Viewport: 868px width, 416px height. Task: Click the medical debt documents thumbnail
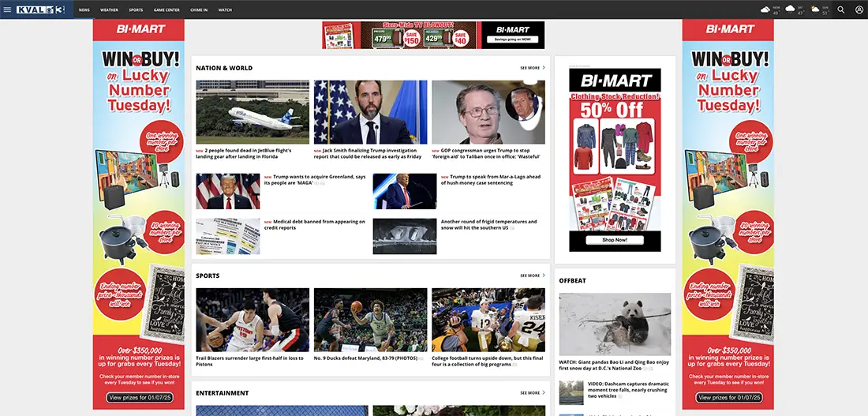click(227, 236)
